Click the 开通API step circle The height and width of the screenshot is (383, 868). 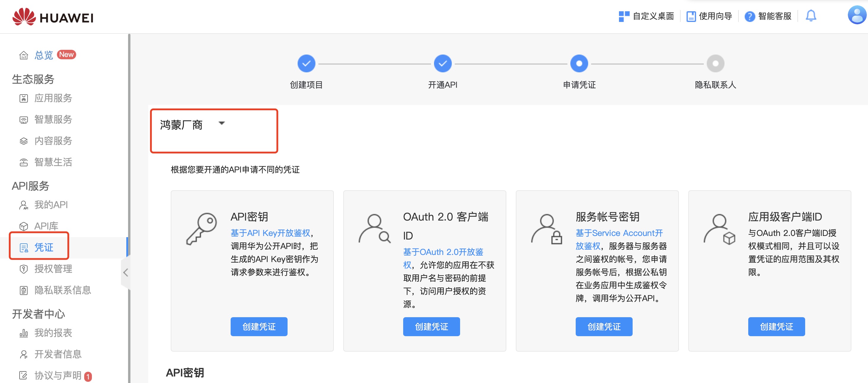click(x=443, y=63)
